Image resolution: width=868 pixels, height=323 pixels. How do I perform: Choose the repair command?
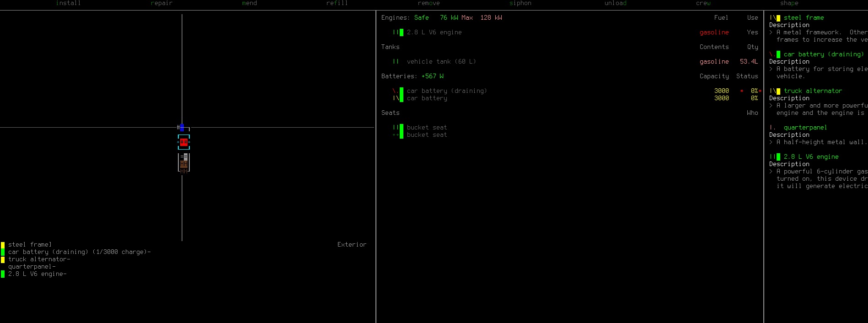pyautogui.click(x=161, y=3)
